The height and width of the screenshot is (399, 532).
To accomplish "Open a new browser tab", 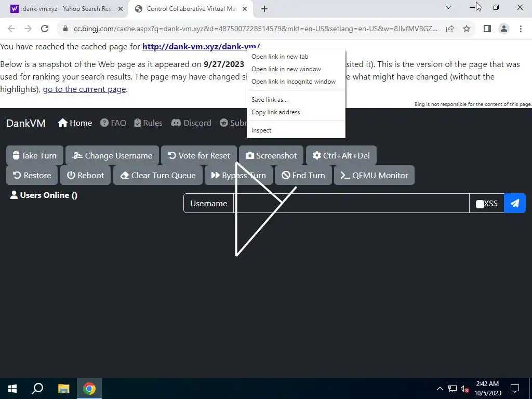I will point(264,9).
